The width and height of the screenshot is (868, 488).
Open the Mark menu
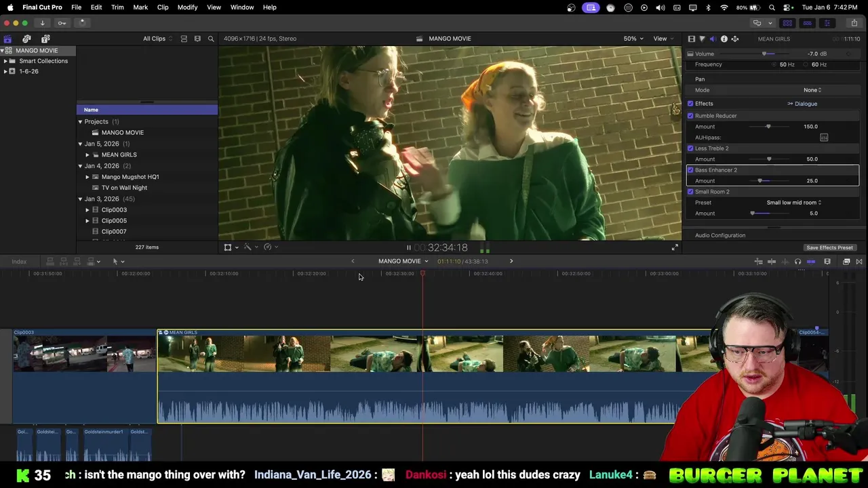pos(140,7)
